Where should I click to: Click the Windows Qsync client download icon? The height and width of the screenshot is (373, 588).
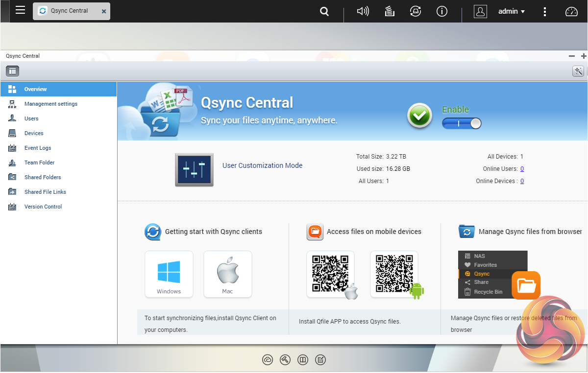pyautogui.click(x=169, y=274)
